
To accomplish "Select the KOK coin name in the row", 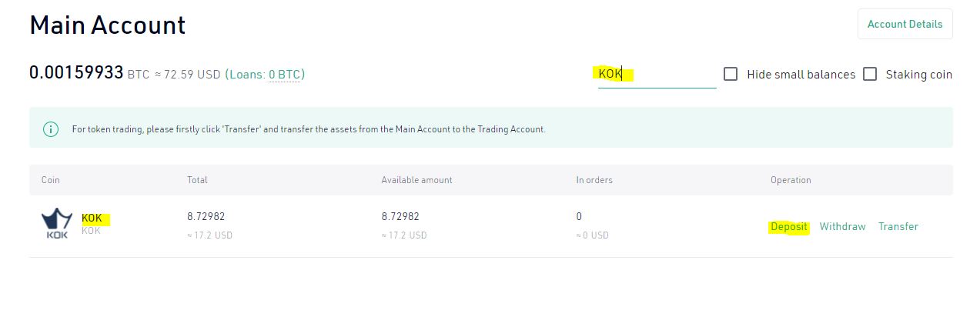I will coord(92,219).
